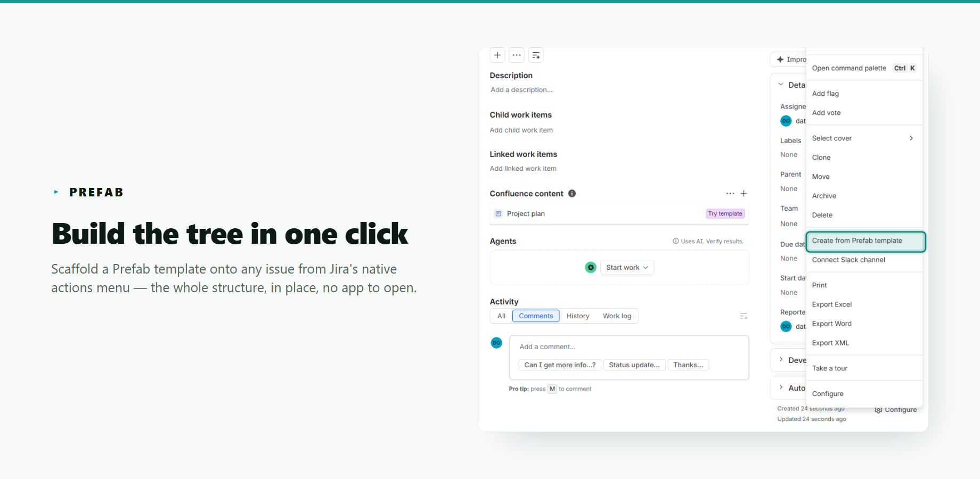Open the History tab
The height and width of the screenshot is (479, 980).
(578, 316)
